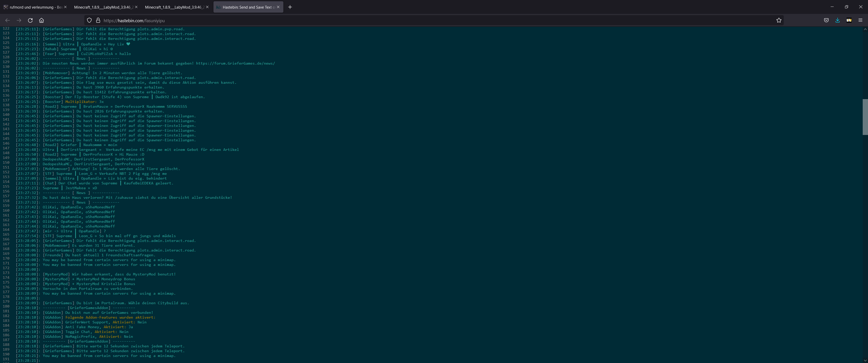Screen dimensions: 868x363
Task: Open the downloads panel
Action: (837, 20)
